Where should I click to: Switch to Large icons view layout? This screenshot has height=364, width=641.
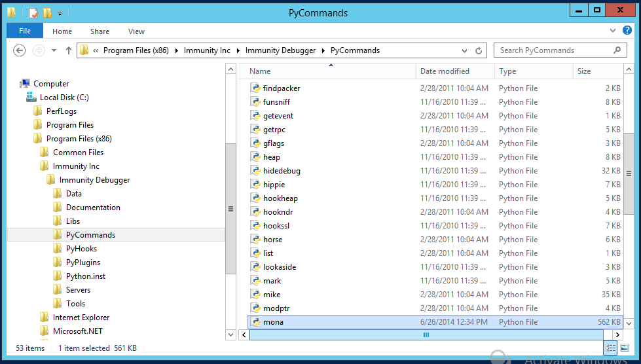point(624,348)
